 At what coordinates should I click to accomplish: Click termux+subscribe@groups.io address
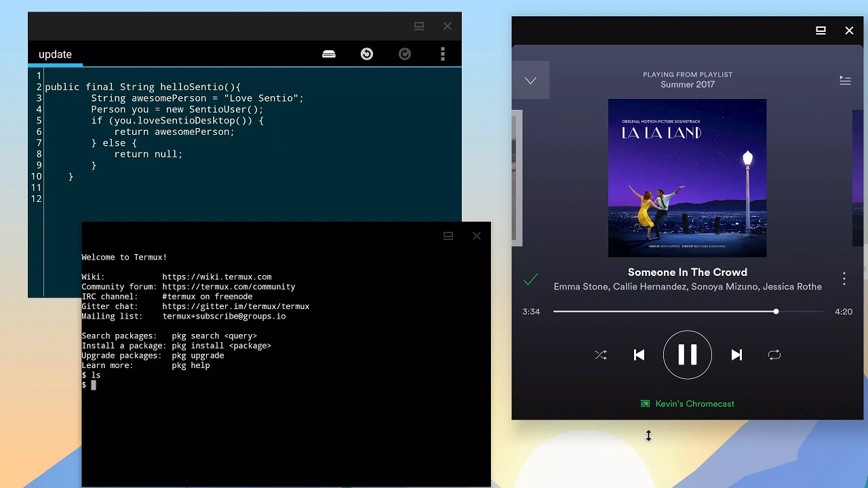(x=224, y=316)
